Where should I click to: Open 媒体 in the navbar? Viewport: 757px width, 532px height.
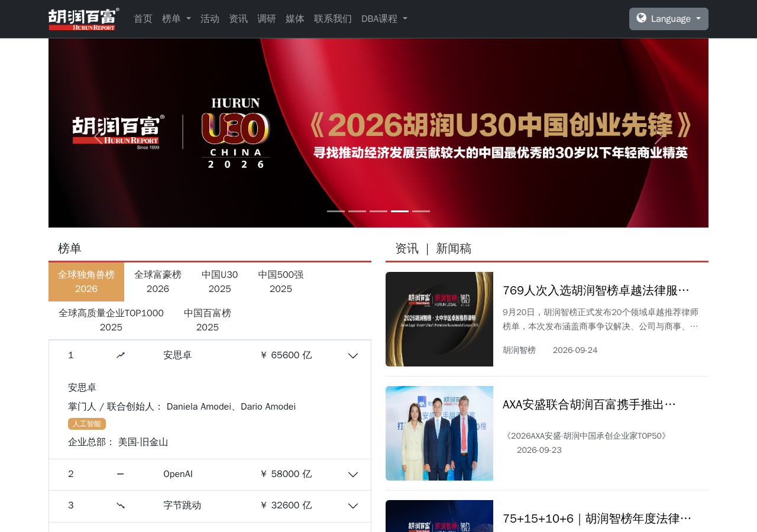click(x=295, y=19)
